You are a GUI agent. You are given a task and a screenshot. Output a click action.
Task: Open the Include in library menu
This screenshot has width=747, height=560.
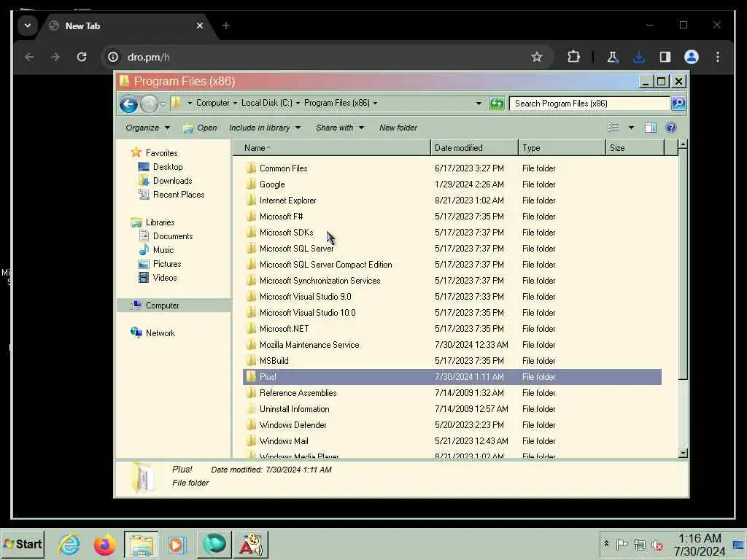tap(265, 128)
